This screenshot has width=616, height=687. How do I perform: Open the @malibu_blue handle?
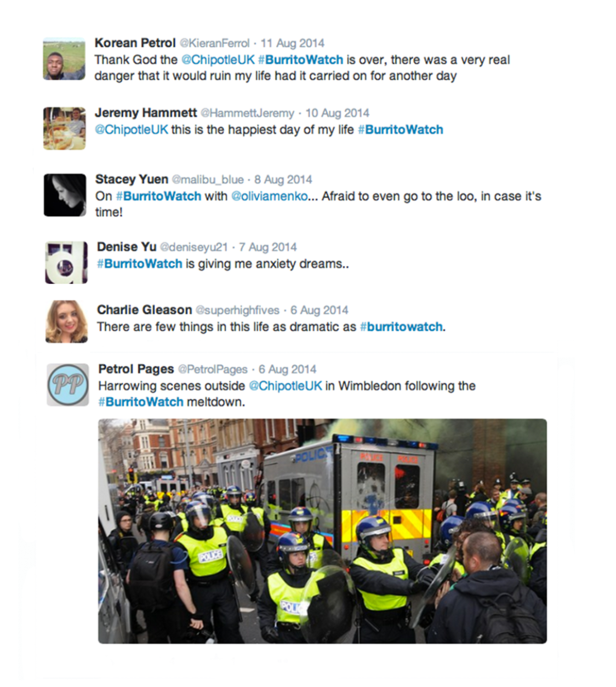[x=208, y=180]
